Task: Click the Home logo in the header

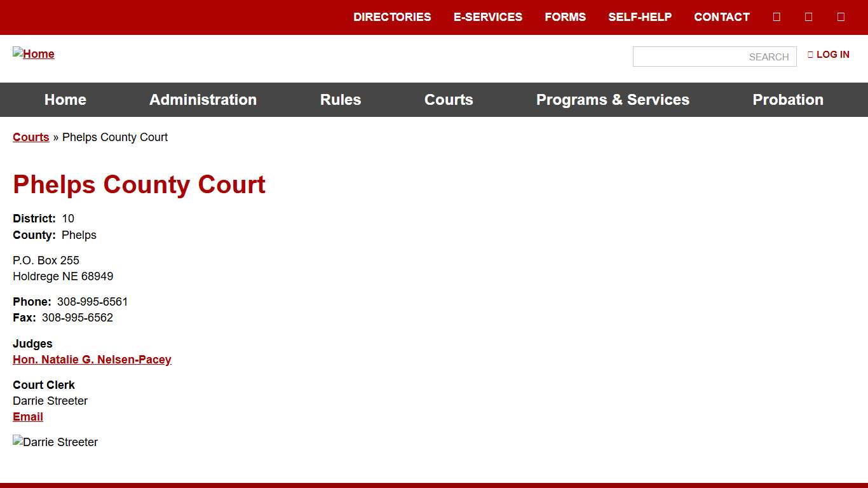Action: click(33, 53)
